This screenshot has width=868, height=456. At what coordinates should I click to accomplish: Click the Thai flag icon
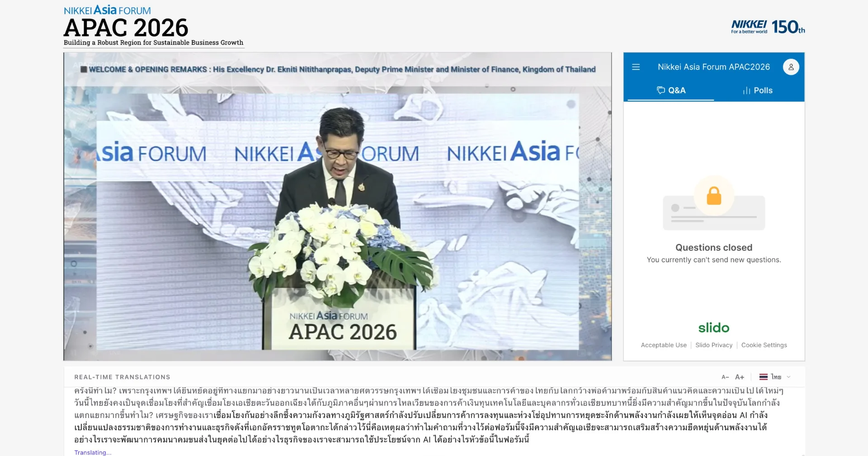(x=764, y=377)
